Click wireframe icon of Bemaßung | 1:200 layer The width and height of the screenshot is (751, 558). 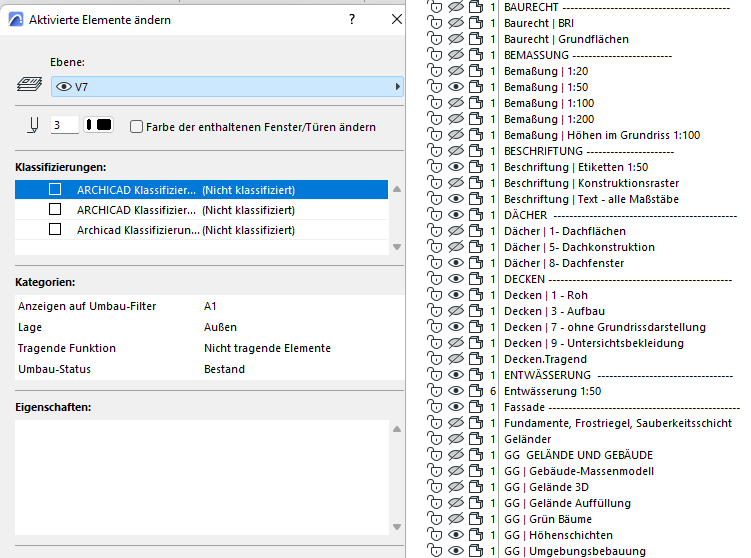tap(476, 119)
